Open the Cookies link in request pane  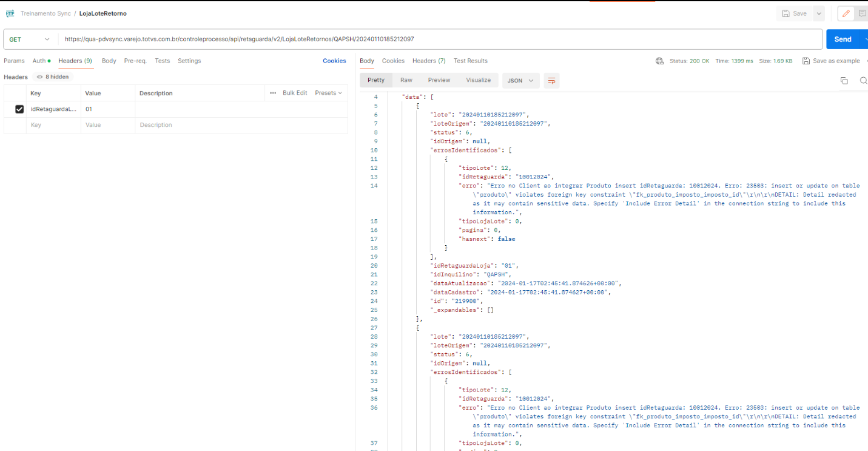[334, 61]
